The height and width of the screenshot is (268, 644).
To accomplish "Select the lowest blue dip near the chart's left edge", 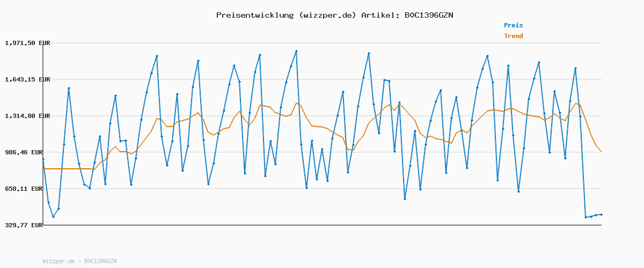I will click(x=53, y=217).
